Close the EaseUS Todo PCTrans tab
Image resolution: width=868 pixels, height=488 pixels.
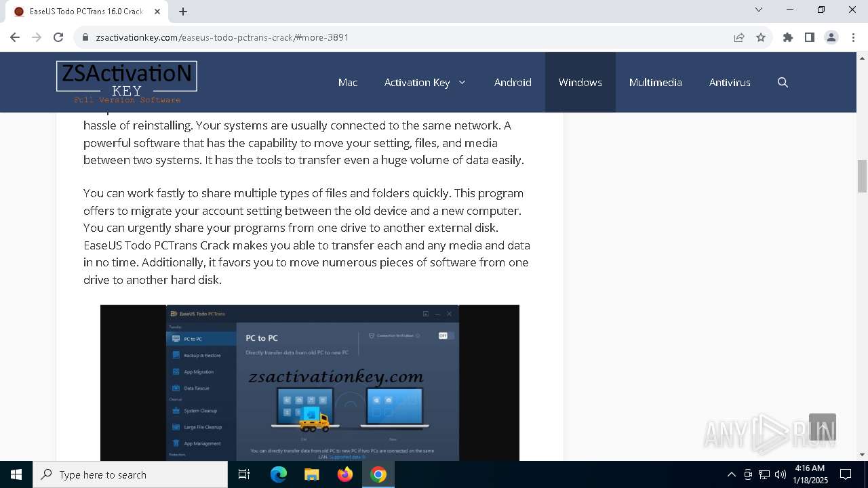[157, 12]
